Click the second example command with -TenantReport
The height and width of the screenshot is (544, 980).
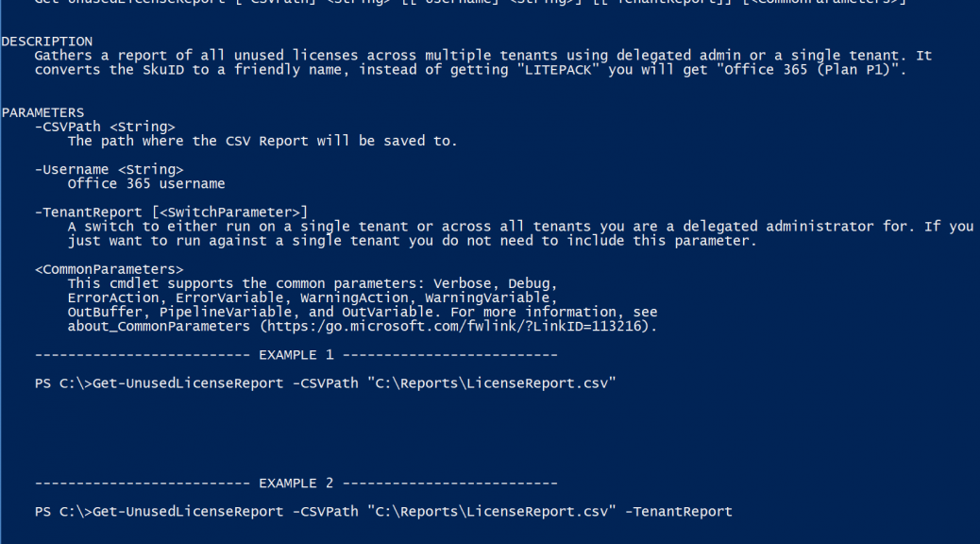[x=383, y=512]
